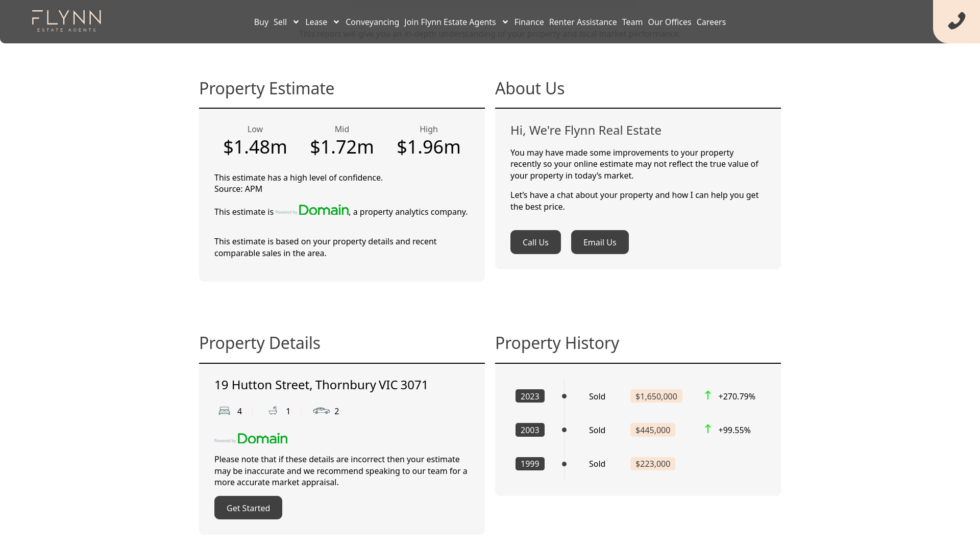Click the Flynn Estate Agents logo
Viewport: 980px width, 551px height.
point(66,21)
